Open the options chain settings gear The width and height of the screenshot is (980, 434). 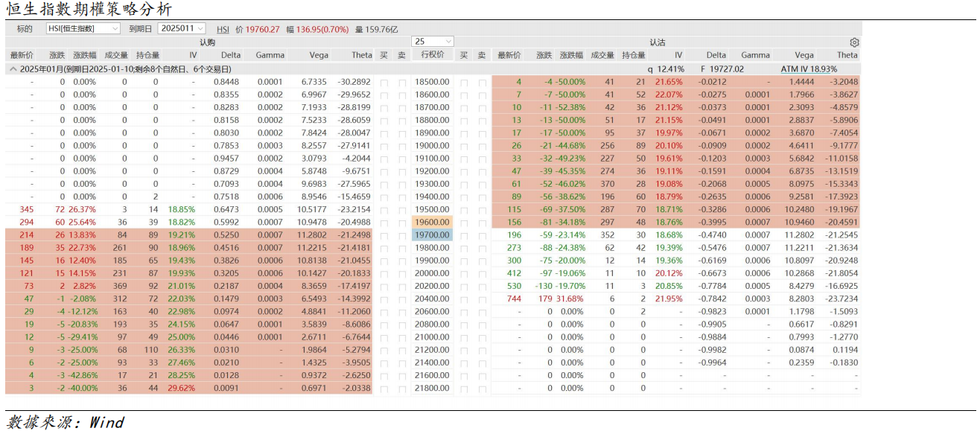854,42
